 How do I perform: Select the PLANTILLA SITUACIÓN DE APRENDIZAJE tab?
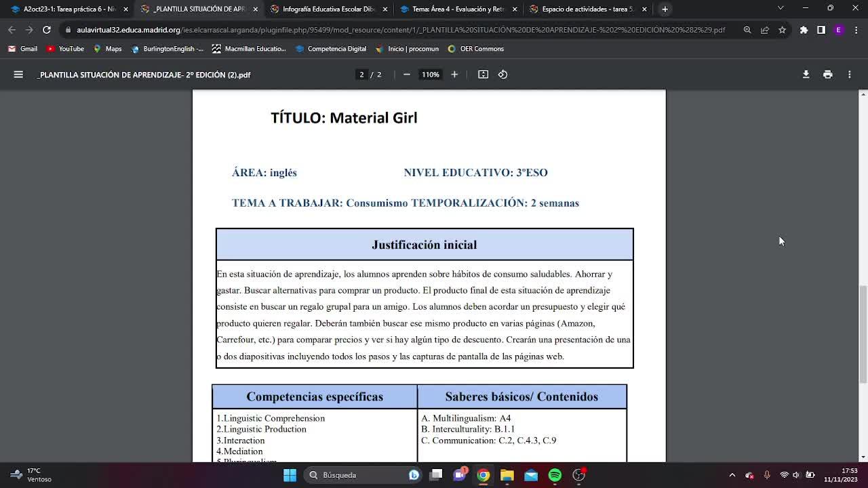tap(199, 9)
